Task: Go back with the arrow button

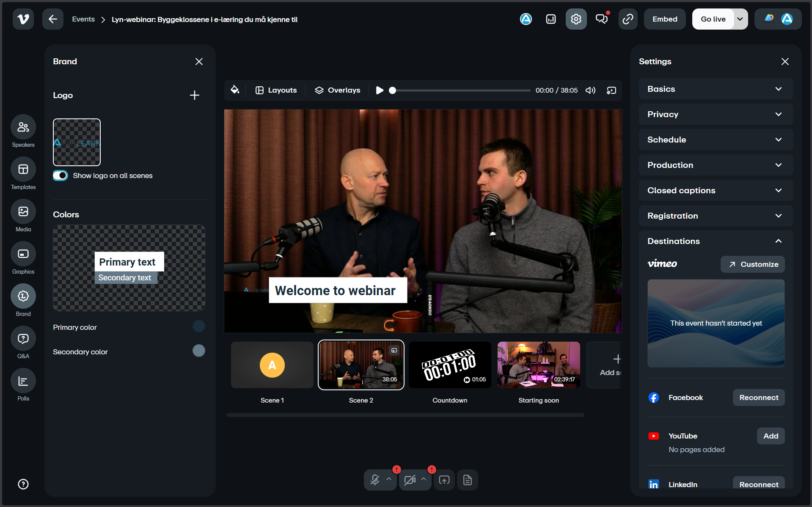Action: pyautogui.click(x=53, y=19)
